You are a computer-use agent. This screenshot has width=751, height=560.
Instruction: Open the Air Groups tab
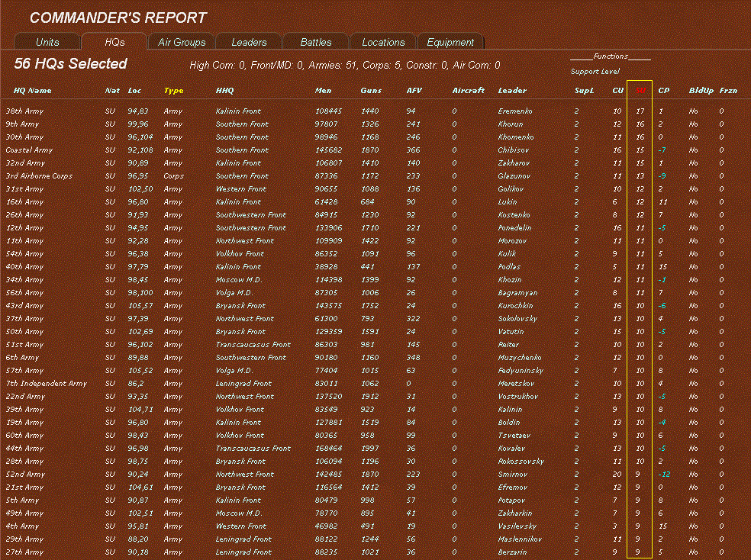pos(181,42)
